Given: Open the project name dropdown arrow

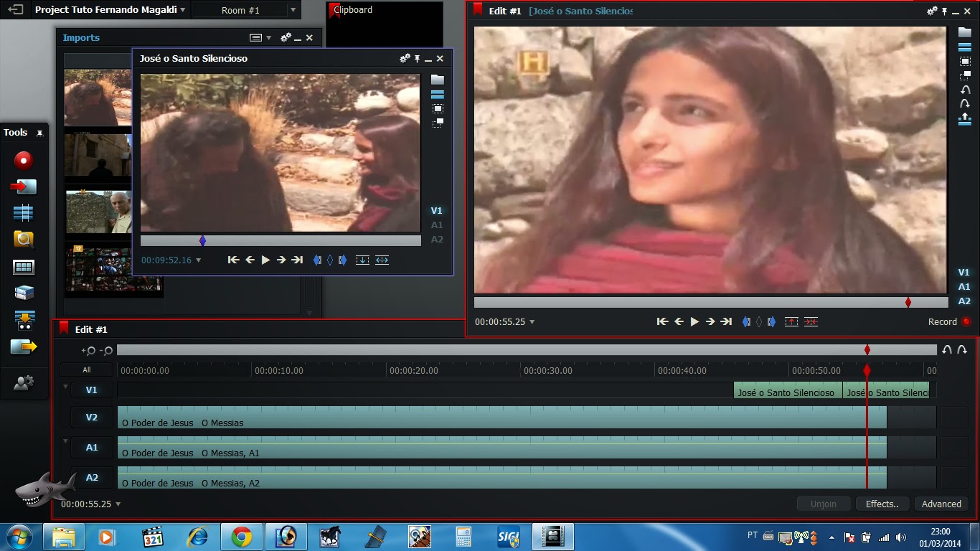Looking at the screenshot, I should pos(183,10).
